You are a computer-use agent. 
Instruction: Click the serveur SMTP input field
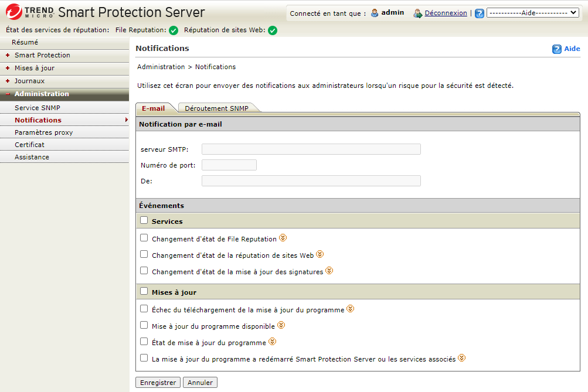(311, 149)
